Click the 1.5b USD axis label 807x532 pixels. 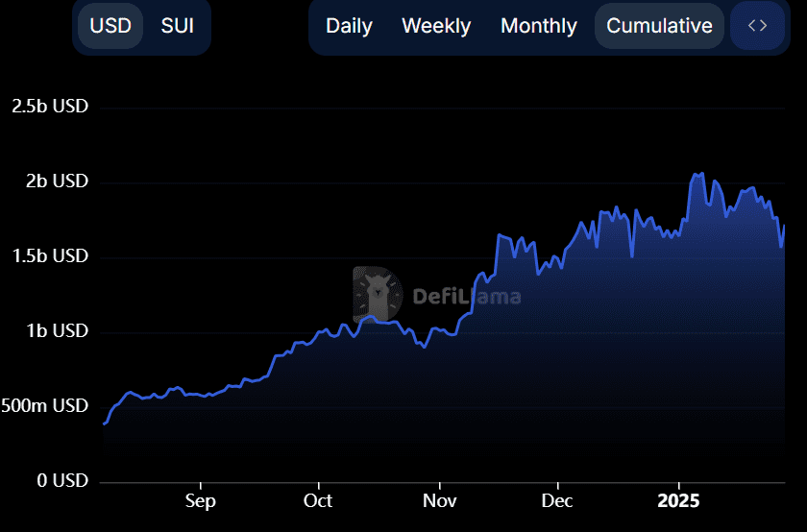point(50,255)
